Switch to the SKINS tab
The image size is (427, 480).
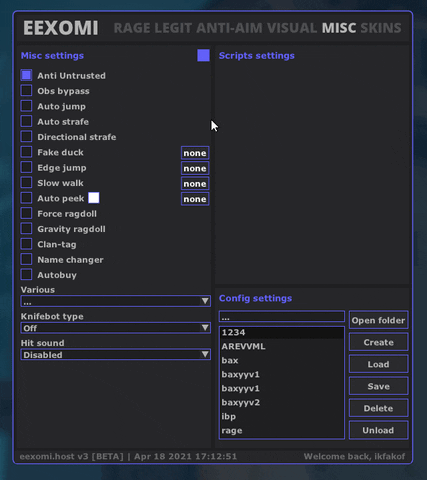[381, 28]
